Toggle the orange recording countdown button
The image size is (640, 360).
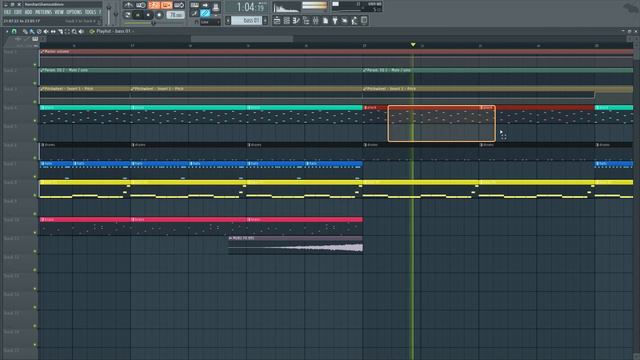154,5
